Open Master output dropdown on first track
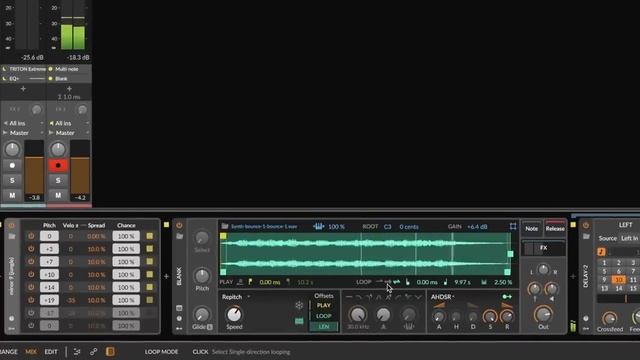 [x=23, y=133]
